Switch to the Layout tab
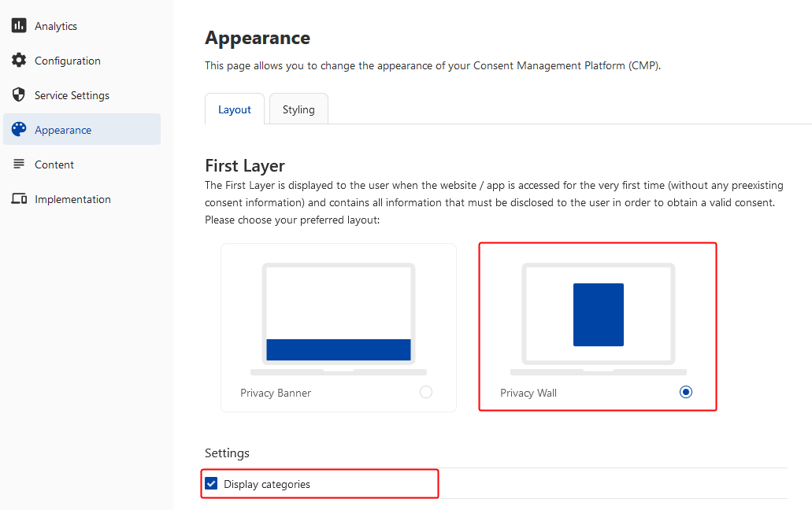Image resolution: width=812 pixels, height=510 pixels. [x=235, y=109]
